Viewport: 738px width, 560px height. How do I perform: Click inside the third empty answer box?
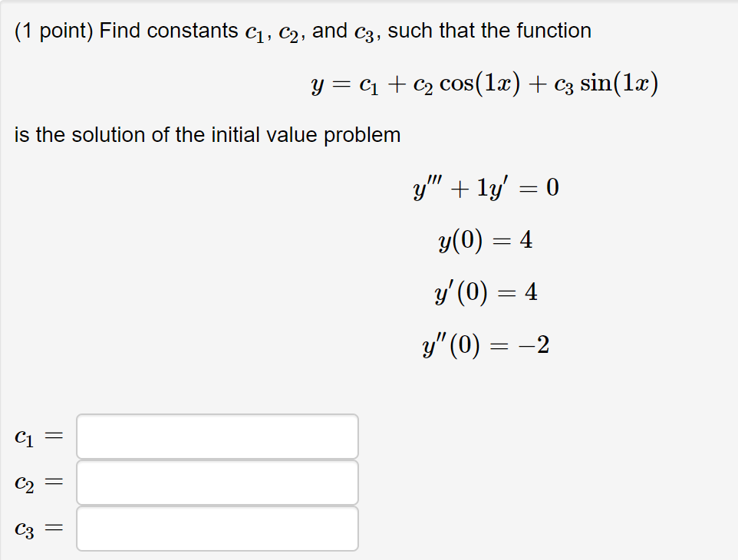217,528
